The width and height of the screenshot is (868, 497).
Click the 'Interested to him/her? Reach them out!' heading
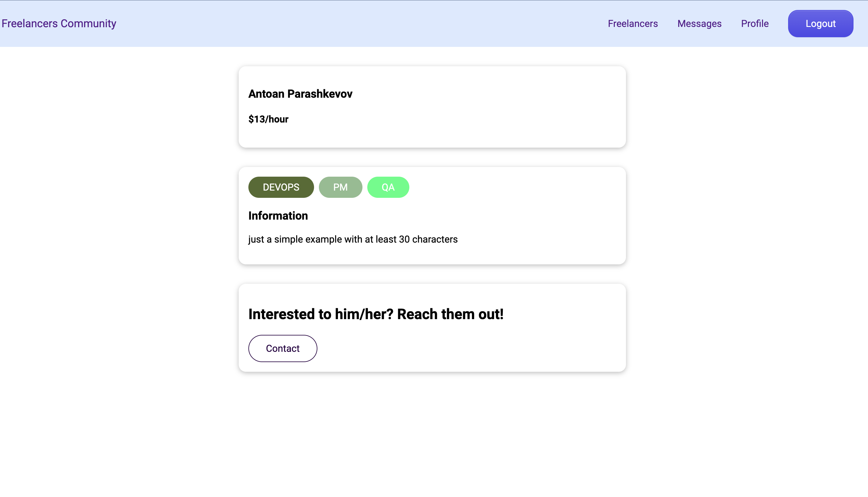tap(376, 314)
